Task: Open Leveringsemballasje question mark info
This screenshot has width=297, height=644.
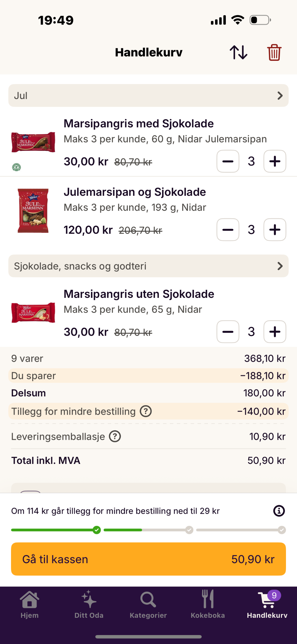Action: tap(115, 436)
